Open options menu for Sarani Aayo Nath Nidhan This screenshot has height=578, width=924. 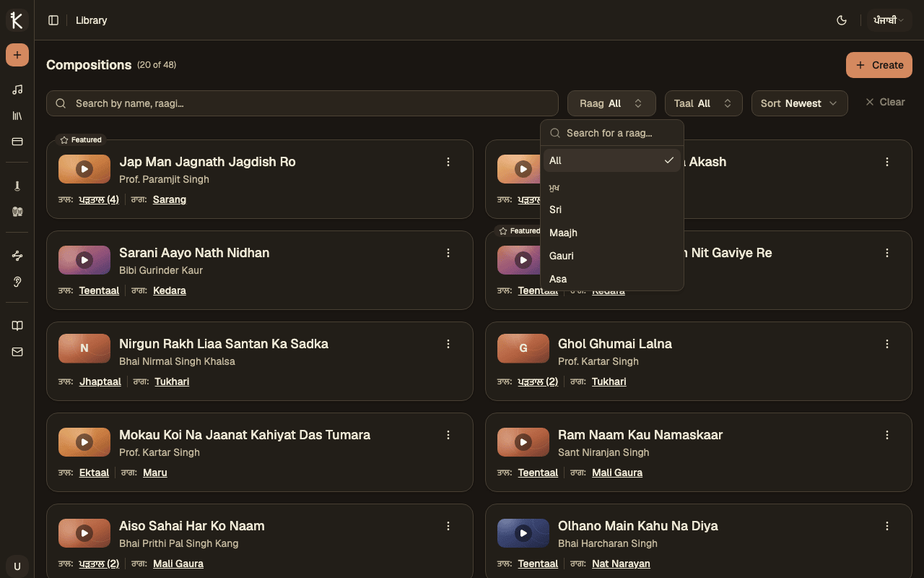(448, 253)
